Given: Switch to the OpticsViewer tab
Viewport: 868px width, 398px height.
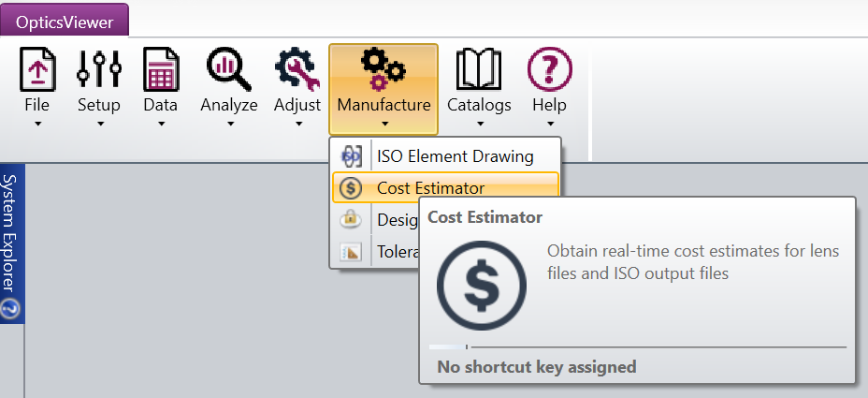Looking at the screenshot, I should tap(65, 21).
